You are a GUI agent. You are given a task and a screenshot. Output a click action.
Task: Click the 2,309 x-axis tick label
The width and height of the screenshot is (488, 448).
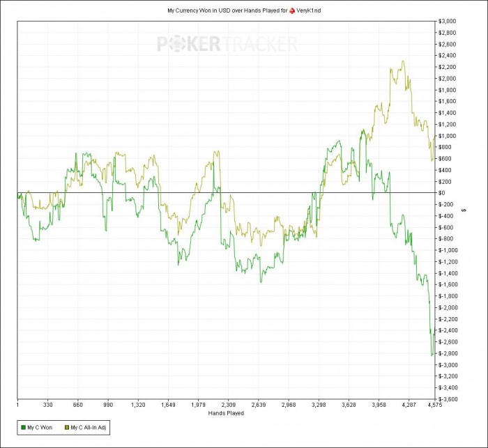coord(229,405)
